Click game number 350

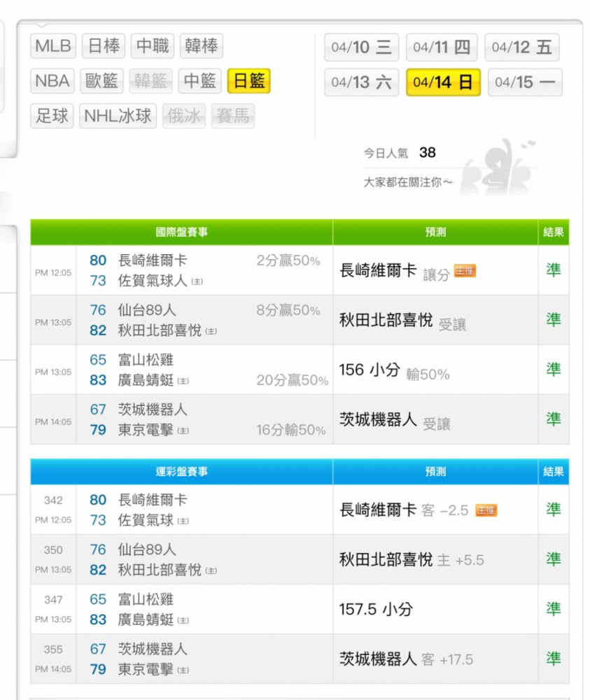pyautogui.click(x=53, y=550)
